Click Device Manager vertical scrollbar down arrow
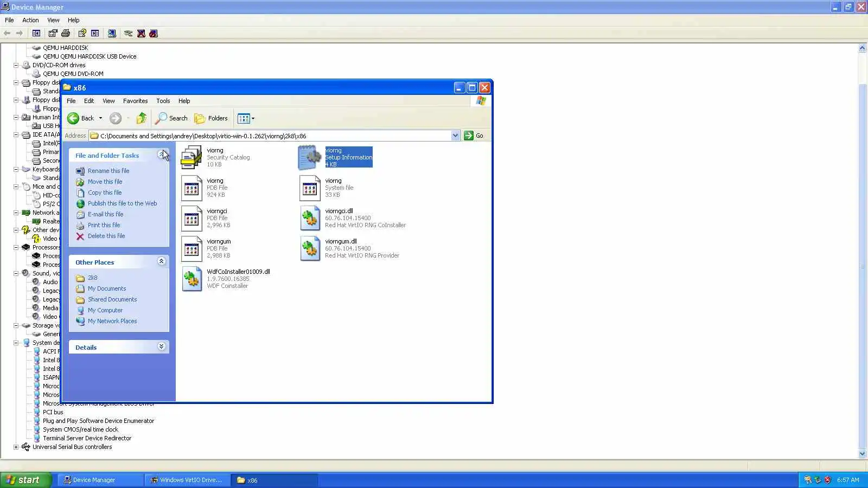This screenshot has width=868, height=488. [863, 454]
